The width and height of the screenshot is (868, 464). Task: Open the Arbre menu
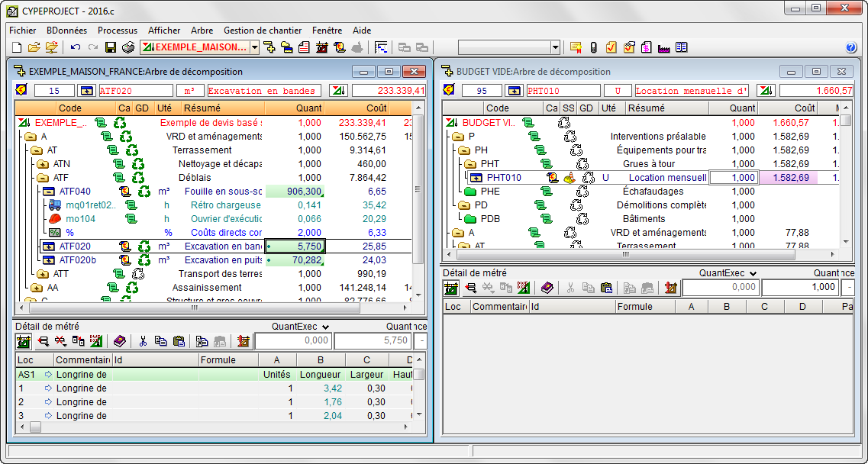pos(202,31)
